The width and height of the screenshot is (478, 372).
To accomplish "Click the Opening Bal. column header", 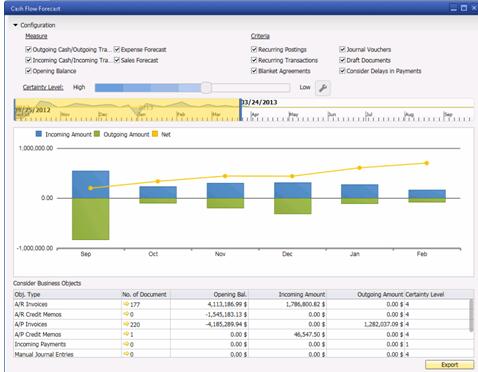I will tap(209, 294).
